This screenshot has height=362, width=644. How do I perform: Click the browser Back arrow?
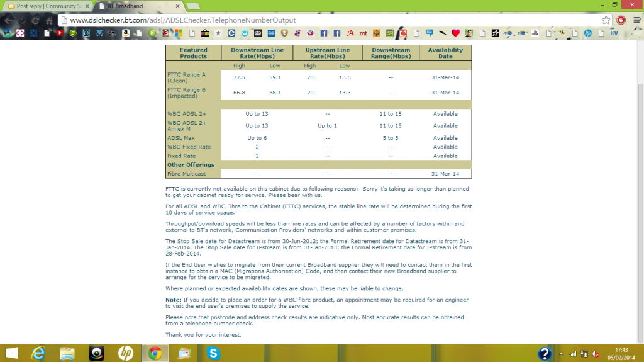coord(8,20)
